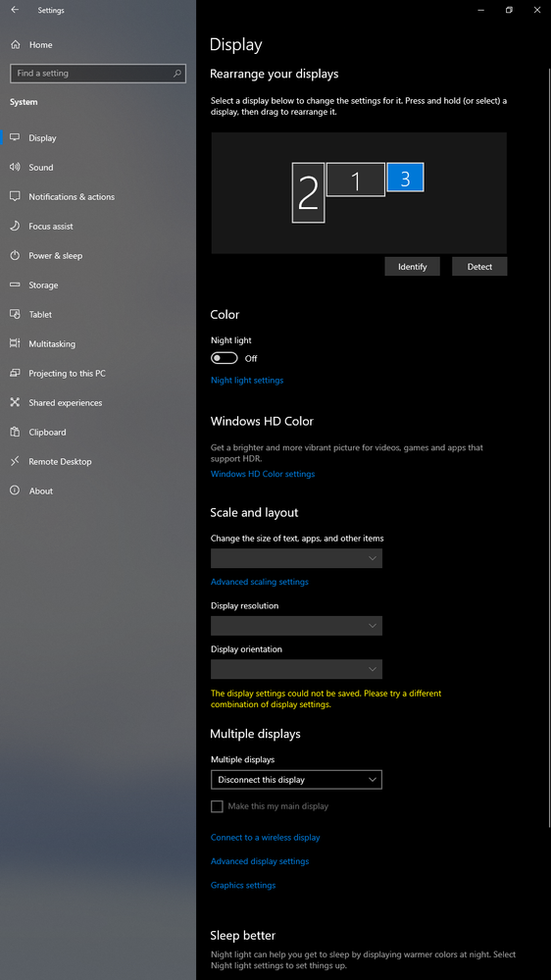Select display 1 in arrangement
Viewport: 551px width, 980px height.
[356, 180]
